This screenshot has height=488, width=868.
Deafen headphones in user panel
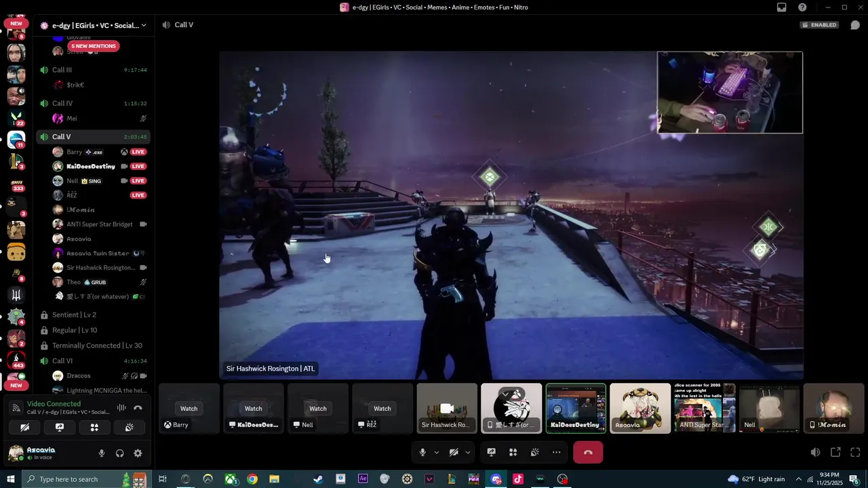tap(120, 453)
